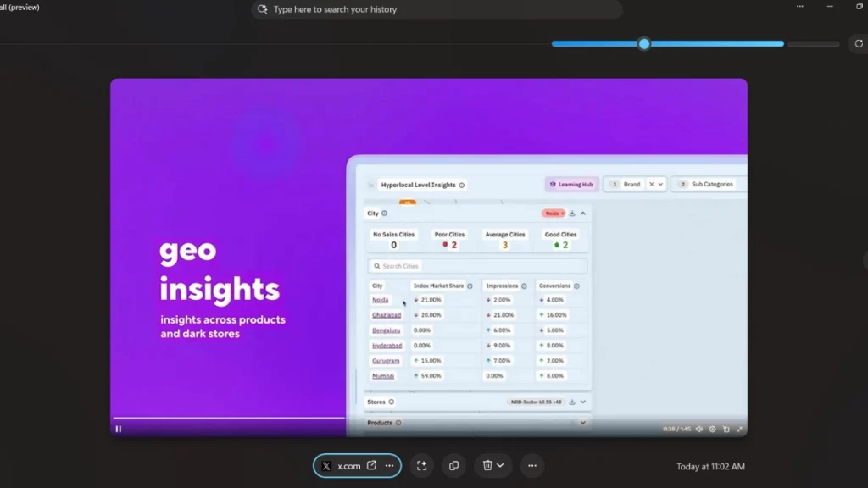Click the picture-in-picture video icon
This screenshot has height=488, width=868.
tap(726, 429)
